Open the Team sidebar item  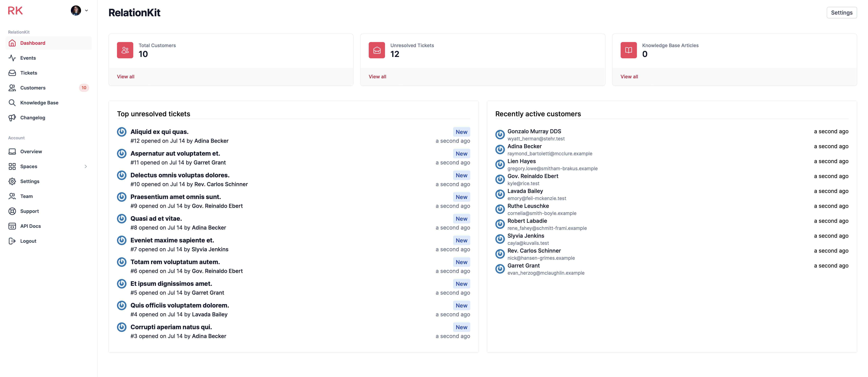26,196
